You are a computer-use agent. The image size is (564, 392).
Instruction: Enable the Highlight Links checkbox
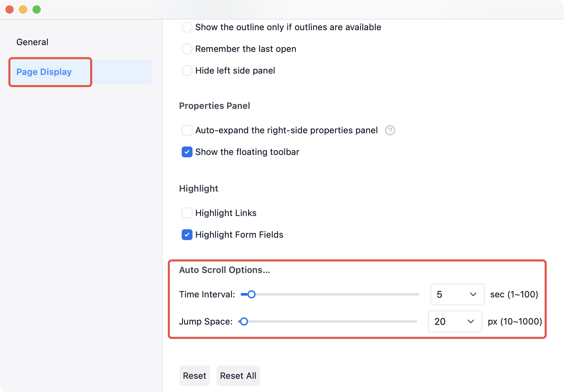(187, 213)
